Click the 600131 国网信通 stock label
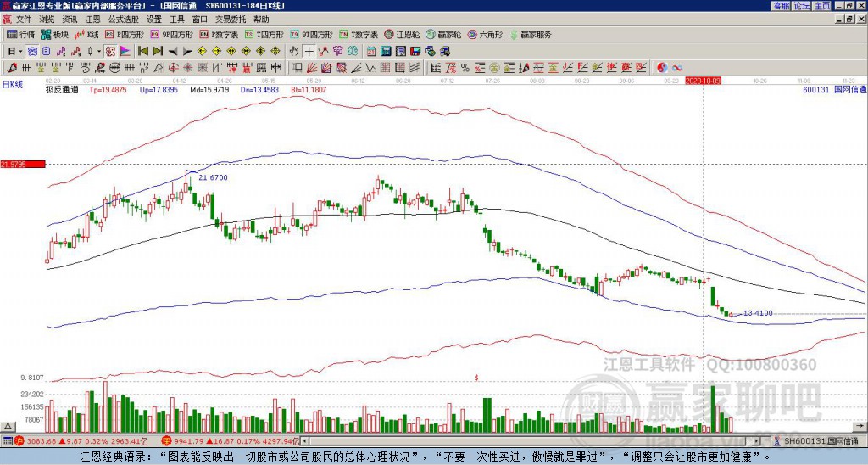This screenshot has height=465, width=868. pyautogui.click(x=834, y=90)
